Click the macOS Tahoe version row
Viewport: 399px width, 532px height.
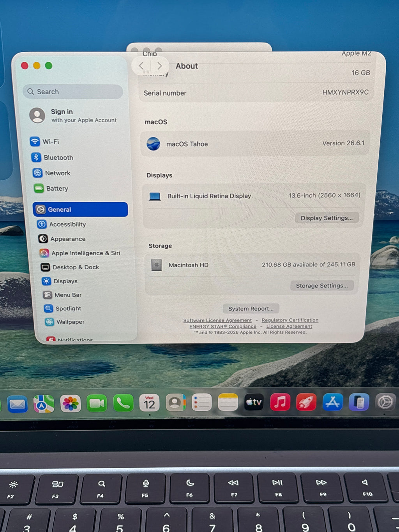click(255, 143)
